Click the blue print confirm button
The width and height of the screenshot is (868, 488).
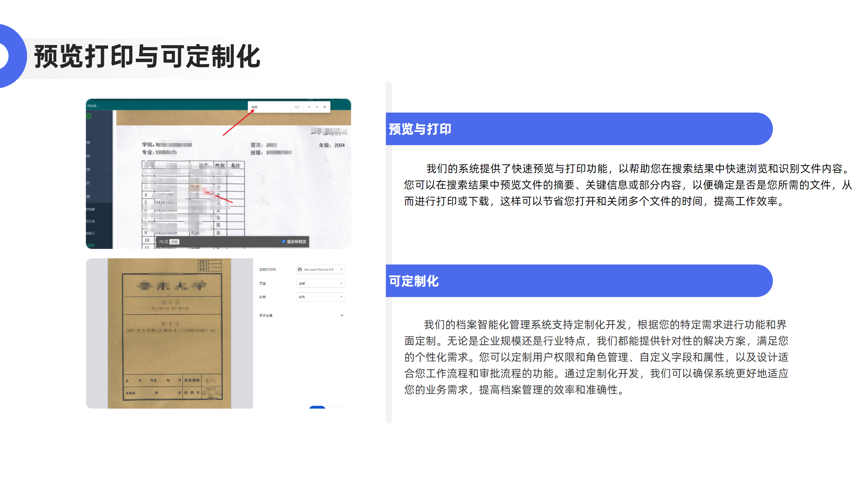tap(317, 407)
